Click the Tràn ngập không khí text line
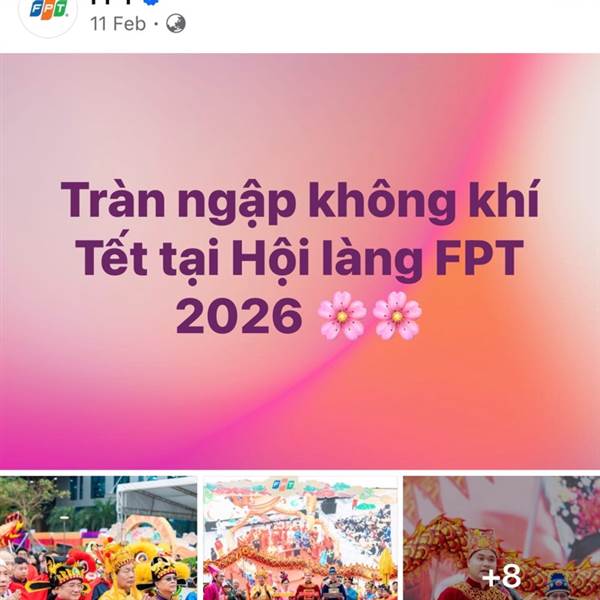Screen dimensions: 600x600 300,201
